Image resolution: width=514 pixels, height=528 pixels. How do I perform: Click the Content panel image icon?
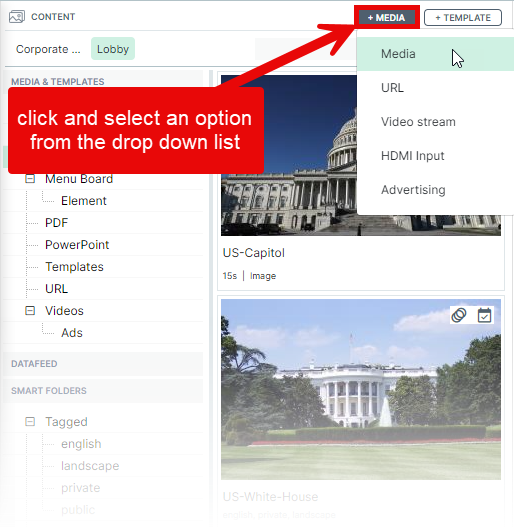pos(17,16)
